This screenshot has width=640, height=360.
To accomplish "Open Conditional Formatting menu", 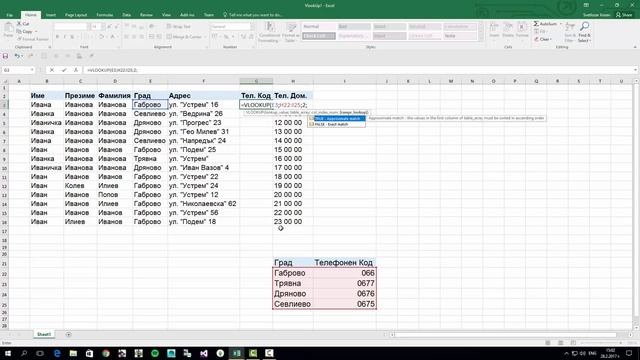I will pyautogui.click(x=269, y=32).
